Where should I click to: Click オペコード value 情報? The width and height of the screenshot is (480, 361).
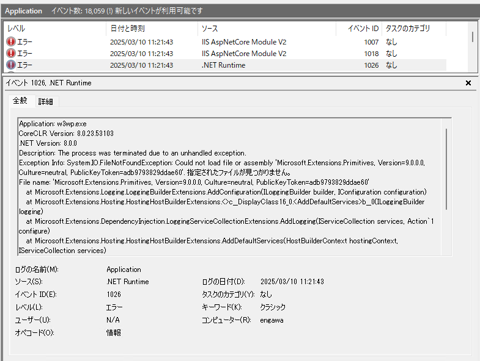coord(114,333)
